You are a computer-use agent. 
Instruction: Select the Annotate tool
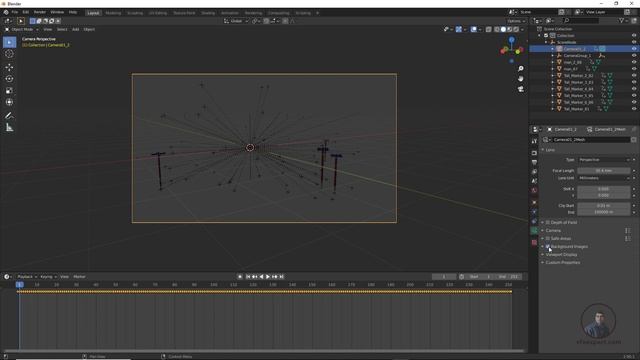coord(9,116)
